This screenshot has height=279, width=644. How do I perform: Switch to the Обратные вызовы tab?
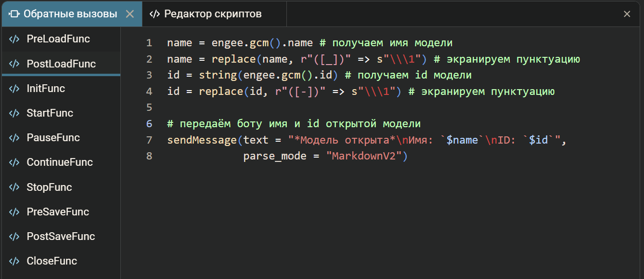tap(70, 14)
